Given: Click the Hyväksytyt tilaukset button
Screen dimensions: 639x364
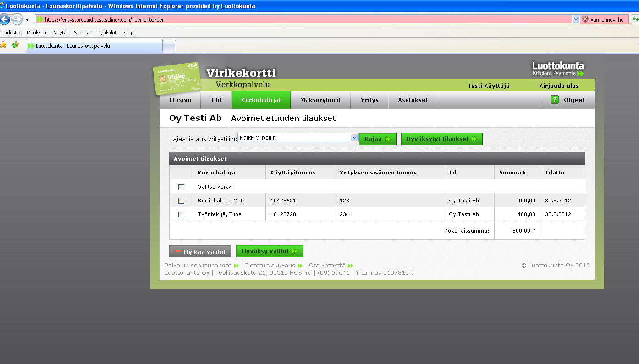Looking at the screenshot, I should (441, 139).
